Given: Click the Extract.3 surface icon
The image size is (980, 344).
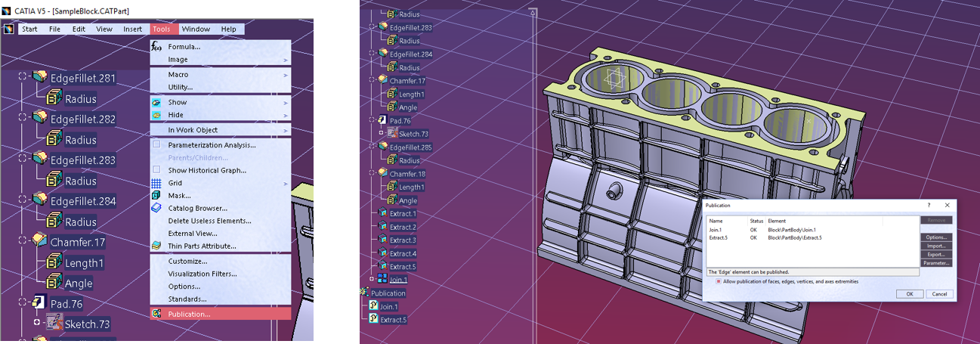Looking at the screenshot, I should (x=382, y=240).
